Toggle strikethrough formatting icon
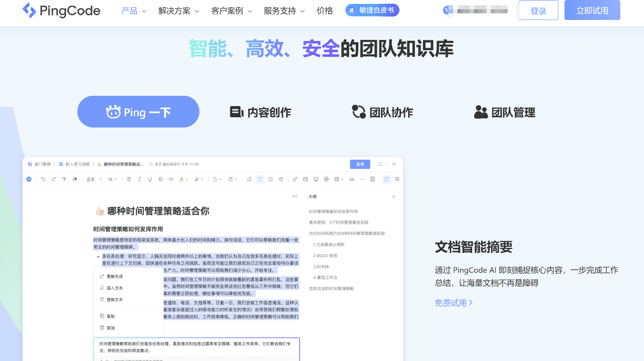The height and width of the screenshot is (361, 644). tap(160, 179)
